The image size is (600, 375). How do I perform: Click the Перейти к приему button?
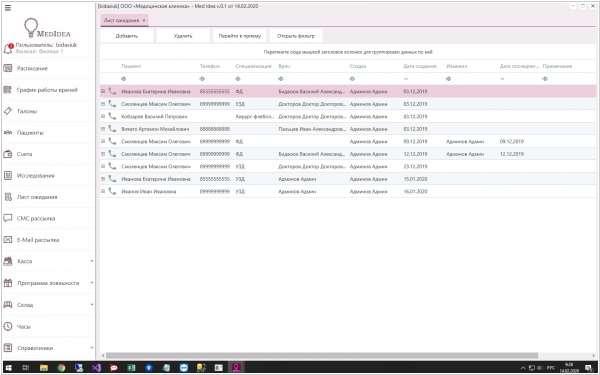tap(240, 36)
